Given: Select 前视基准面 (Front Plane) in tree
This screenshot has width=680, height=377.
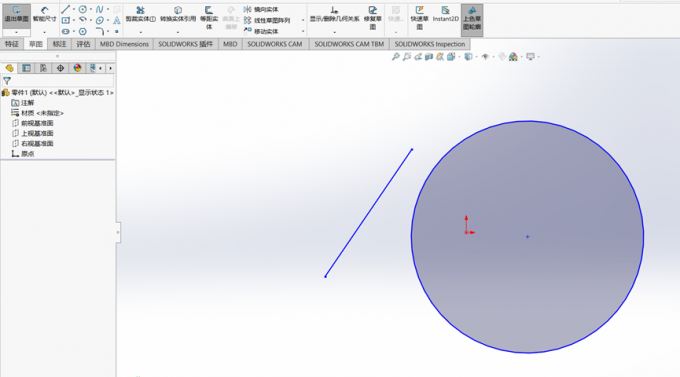Looking at the screenshot, I should pos(33,123).
